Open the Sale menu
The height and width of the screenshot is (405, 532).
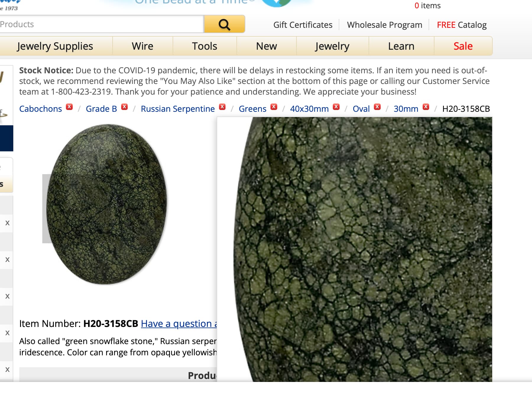pos(463,46)
